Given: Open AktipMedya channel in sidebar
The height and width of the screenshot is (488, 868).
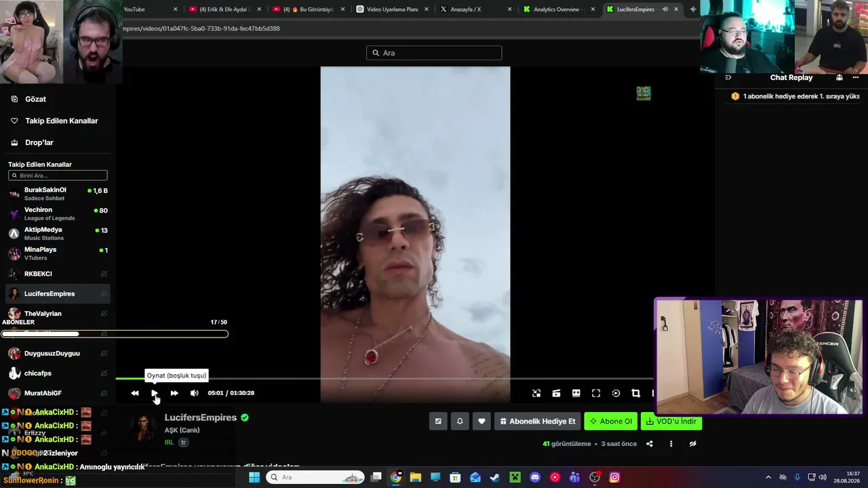Looking at the screenshot, I should 58,233.
